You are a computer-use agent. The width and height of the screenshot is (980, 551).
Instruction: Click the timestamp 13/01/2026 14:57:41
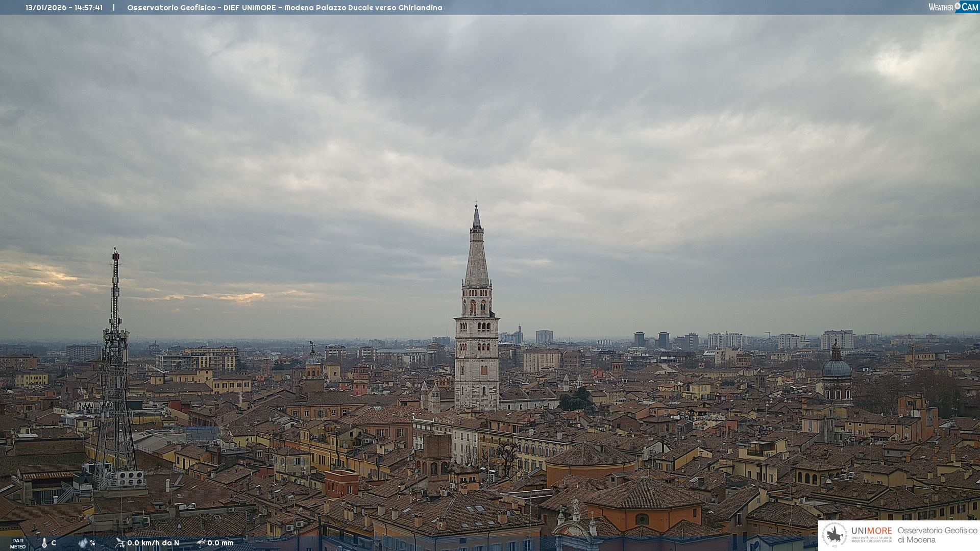coord(64,8)
